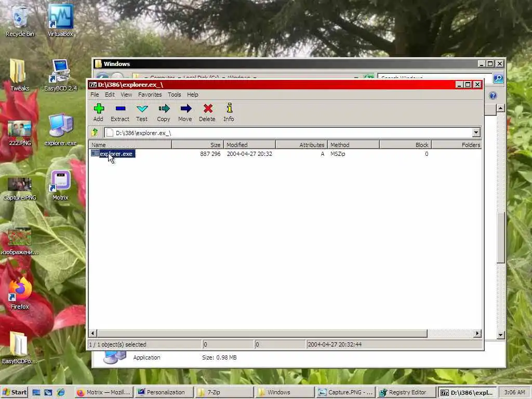The image size is (532, 399).
Task: Open the View menu in 7-Zip
Action: (x=126, y=95)
